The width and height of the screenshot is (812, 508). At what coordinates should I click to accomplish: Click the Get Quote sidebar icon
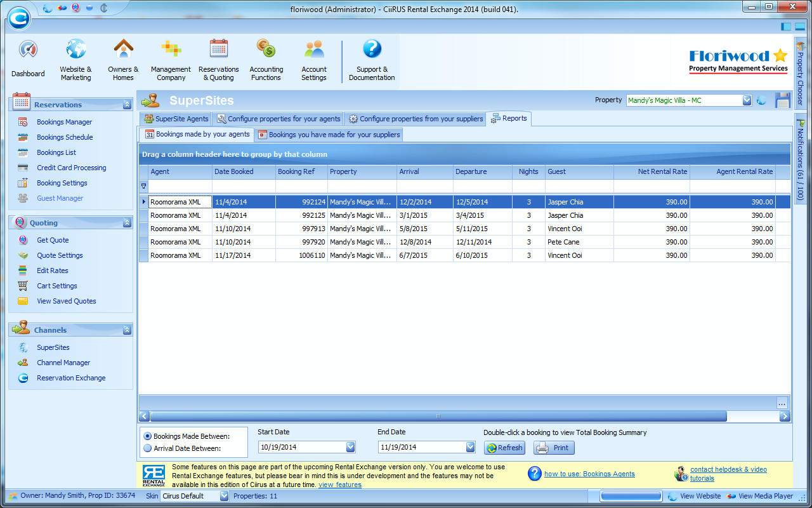pyautogui.click(x=23, y=240)
